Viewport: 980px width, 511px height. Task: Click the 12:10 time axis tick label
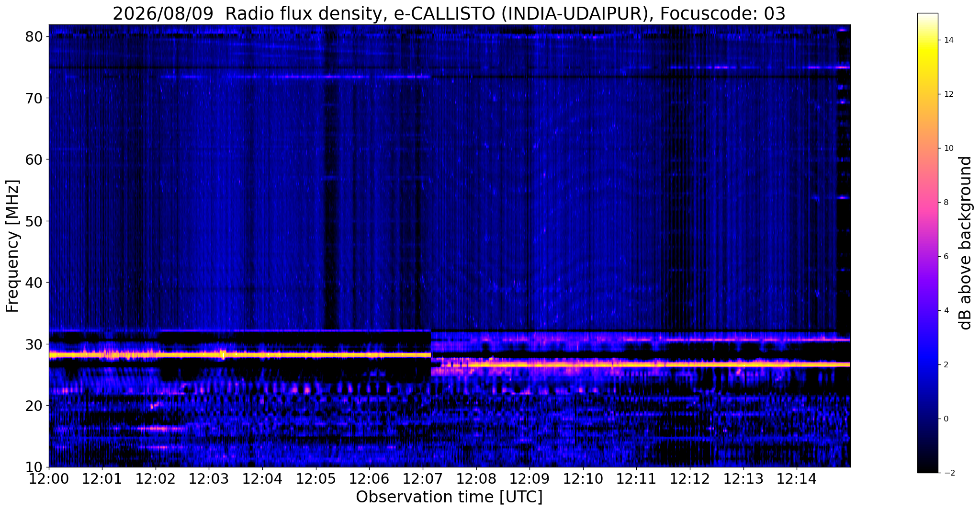point(583,479)
